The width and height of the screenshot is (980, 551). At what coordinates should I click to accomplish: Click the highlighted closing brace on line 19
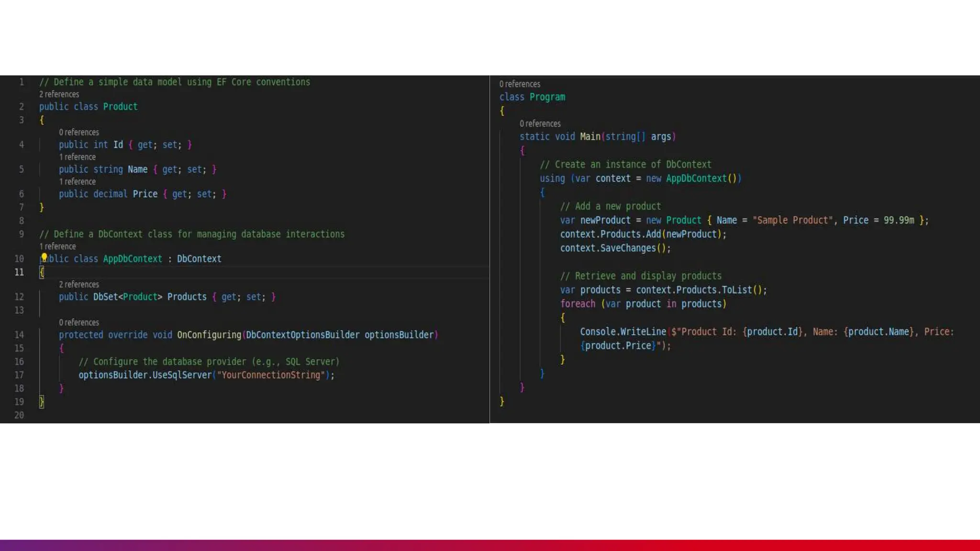[x=42, y=402]
